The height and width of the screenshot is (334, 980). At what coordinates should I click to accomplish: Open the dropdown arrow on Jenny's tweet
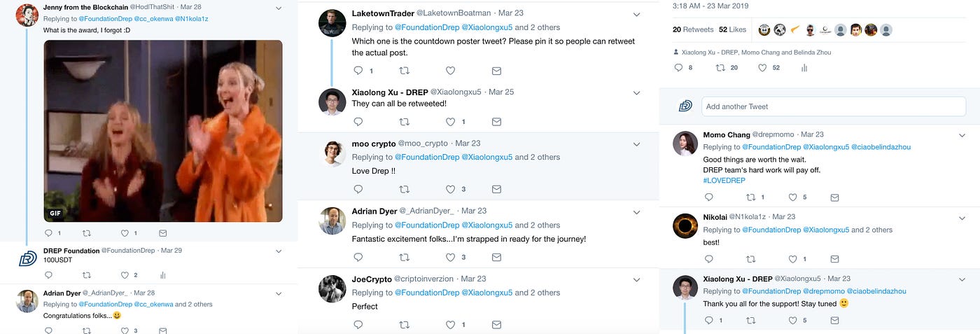coord(279,8)
